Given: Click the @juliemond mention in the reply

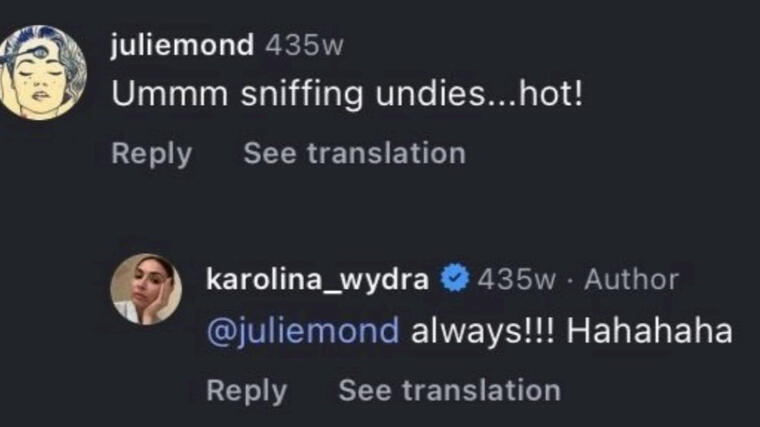Looking at the screenshot, I should [302, 331].
